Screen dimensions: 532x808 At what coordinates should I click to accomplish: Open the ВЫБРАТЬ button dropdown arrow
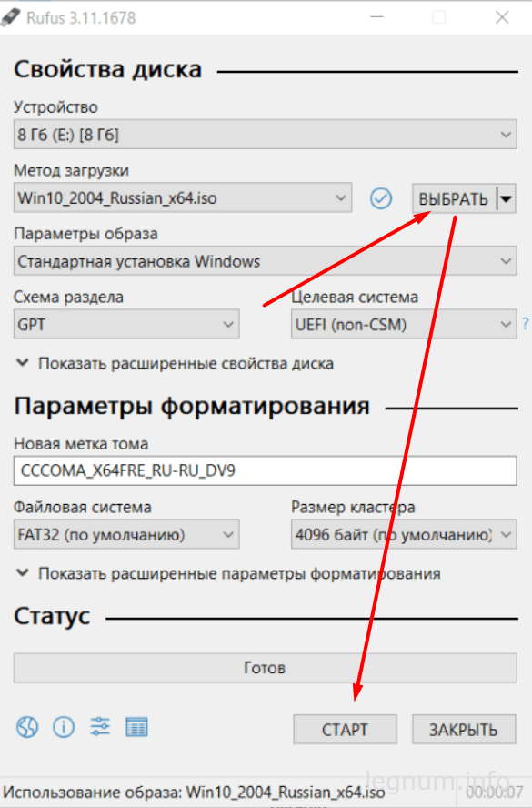click(507, 198)
